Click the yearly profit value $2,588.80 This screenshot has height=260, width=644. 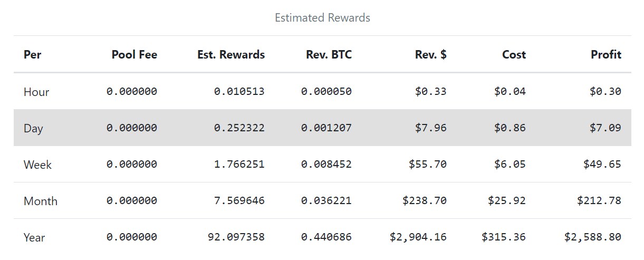tap(592, 237)
